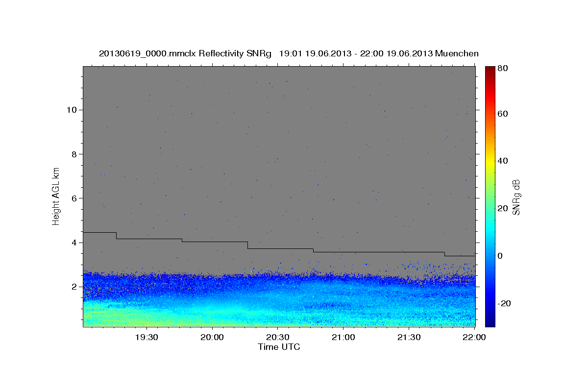
Task: Click the 21:30 time tick label
Action: click(x=409, y=337)
